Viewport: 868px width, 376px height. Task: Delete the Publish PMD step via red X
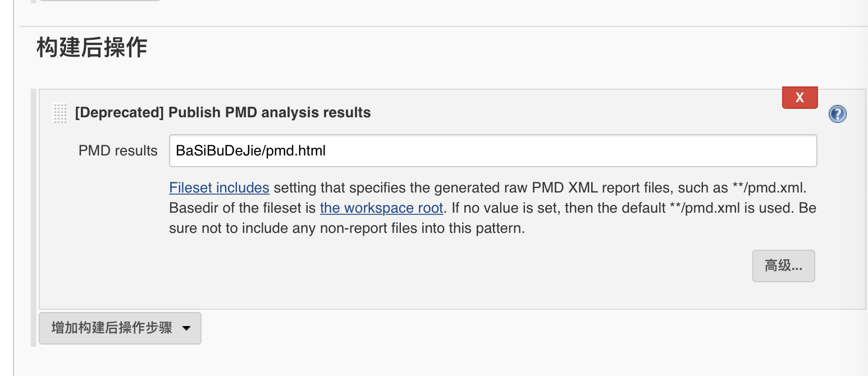[800, 98]
